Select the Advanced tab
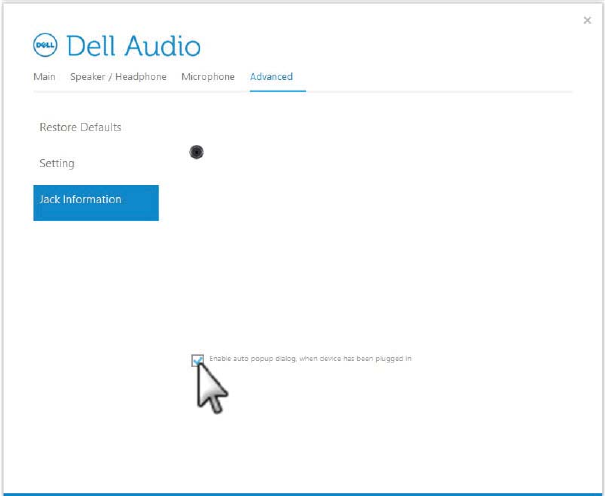 271,76
